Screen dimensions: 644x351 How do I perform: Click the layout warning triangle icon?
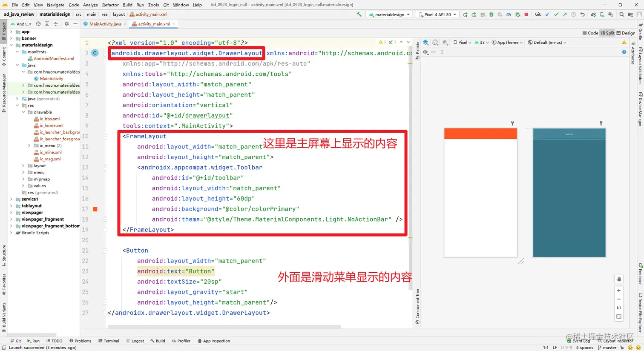[x=624, y=43]
